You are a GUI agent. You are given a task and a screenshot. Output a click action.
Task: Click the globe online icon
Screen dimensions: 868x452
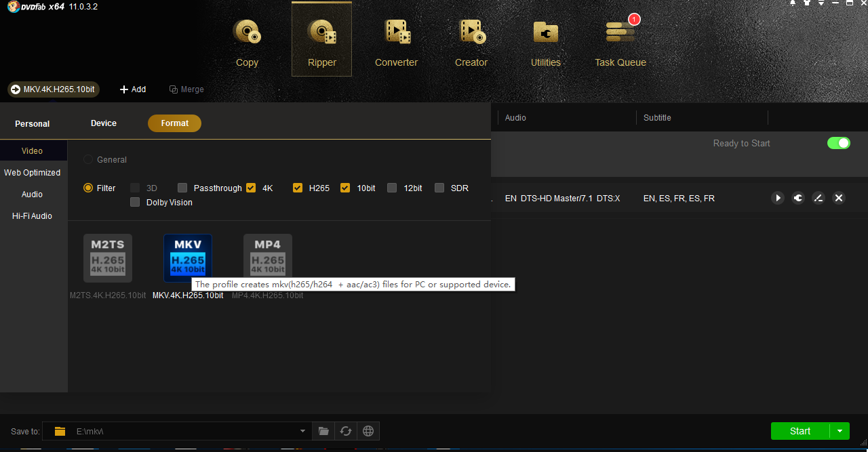pyautogui.click(x=368, y=431)
